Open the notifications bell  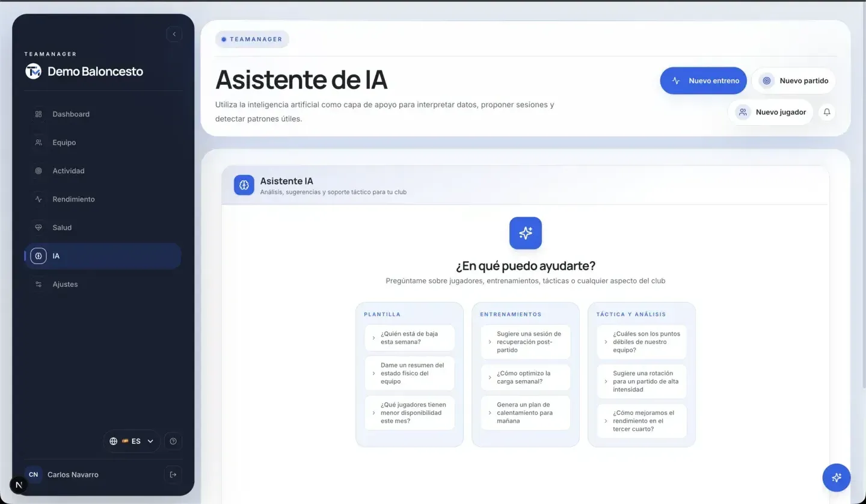(x=827, y=112)
